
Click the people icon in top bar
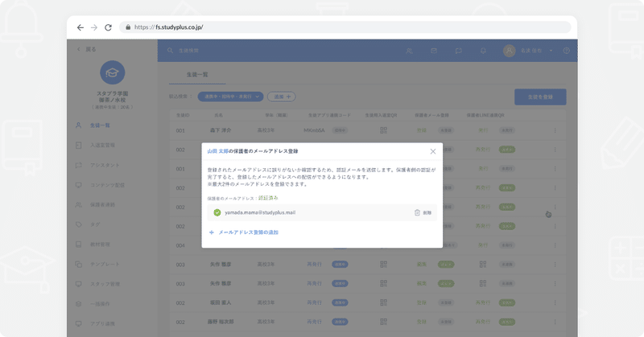(409, 51)
